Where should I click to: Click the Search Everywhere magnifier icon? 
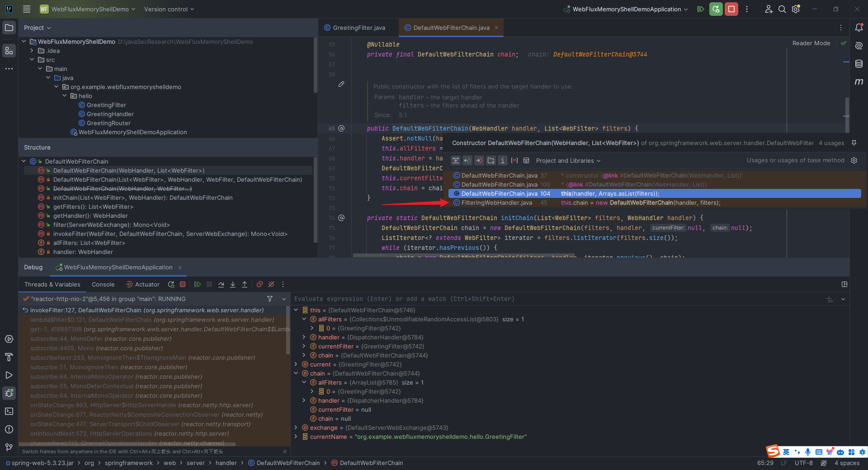(782, 9)
